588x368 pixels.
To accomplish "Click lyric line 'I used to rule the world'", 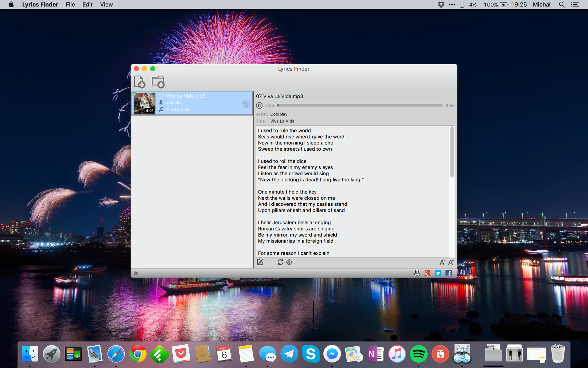I will 284,130.
